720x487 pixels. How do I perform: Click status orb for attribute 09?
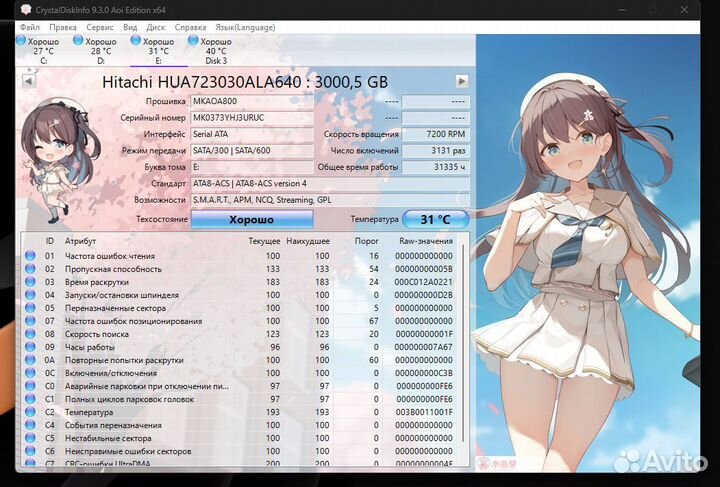point(30,347)
